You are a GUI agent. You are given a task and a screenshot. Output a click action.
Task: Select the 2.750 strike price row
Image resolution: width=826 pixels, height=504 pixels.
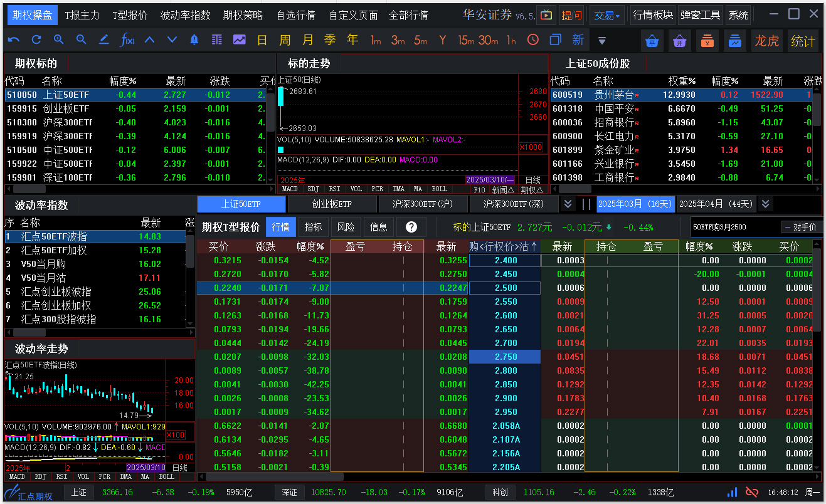(505, 357)
